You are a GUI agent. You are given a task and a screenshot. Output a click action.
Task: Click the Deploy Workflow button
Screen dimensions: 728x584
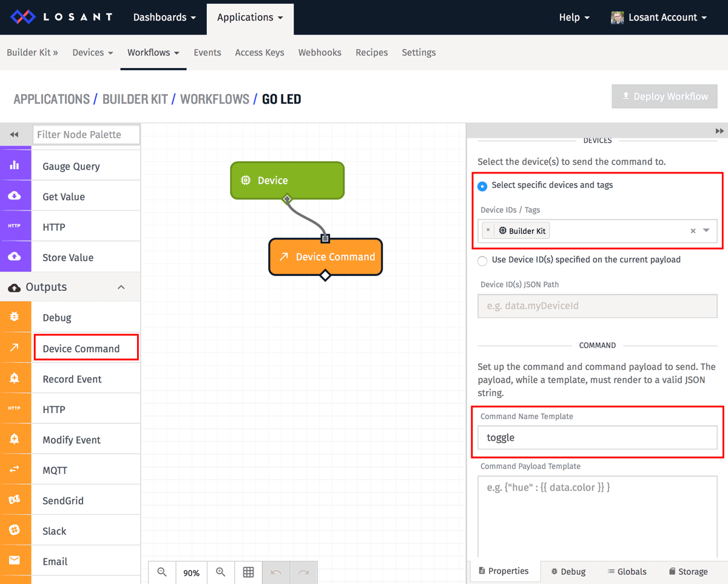pyautogui.click(x=665, y=96)
